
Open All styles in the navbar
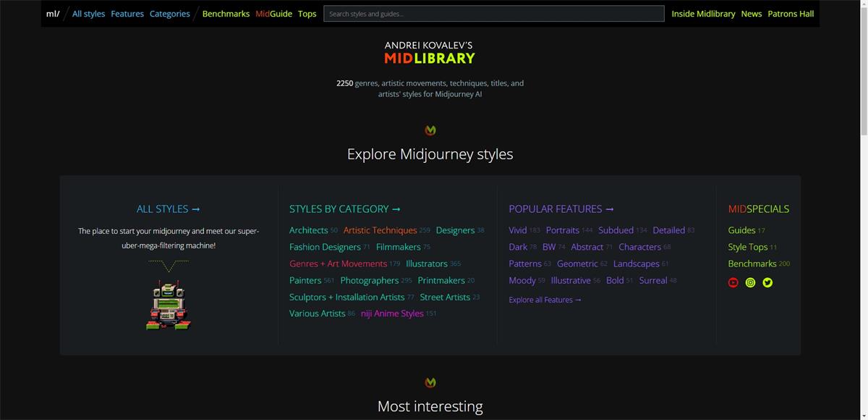coord(88,14)
